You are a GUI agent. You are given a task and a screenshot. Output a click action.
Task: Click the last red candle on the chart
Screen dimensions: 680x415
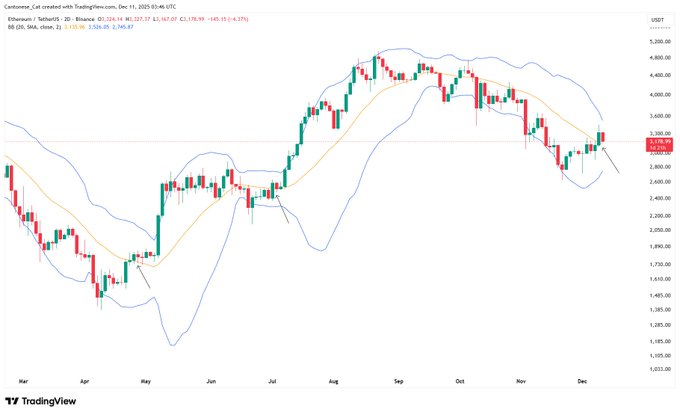(x=602, y=137)
